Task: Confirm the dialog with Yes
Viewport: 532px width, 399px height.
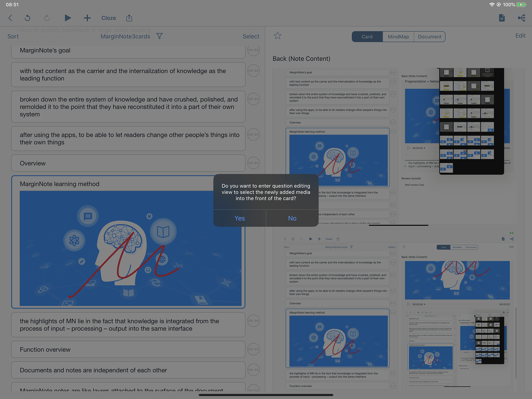Action: (240, 218)
